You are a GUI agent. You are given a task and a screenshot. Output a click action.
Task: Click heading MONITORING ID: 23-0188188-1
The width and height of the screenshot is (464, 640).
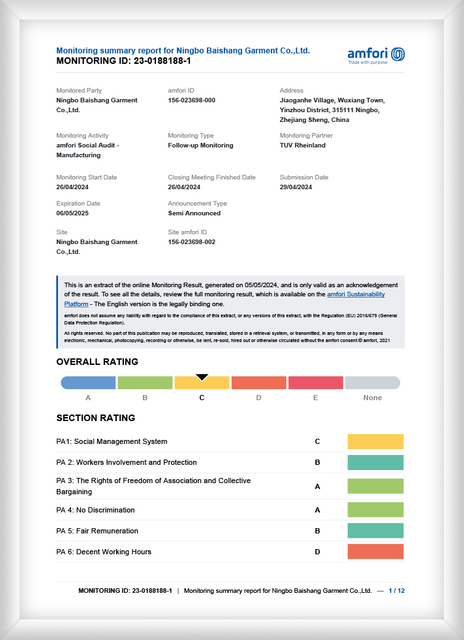pos(124,61)
